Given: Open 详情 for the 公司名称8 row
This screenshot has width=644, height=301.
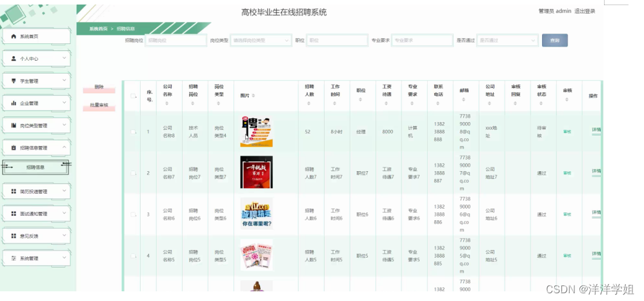Looking at the screenshot, I should [x=596, y=130].
